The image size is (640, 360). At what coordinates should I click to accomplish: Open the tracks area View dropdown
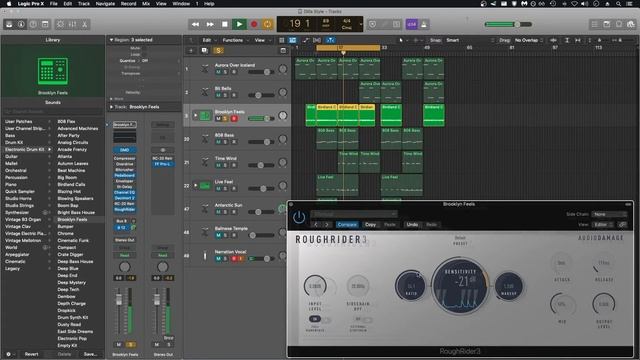click(x=262, y=40)
